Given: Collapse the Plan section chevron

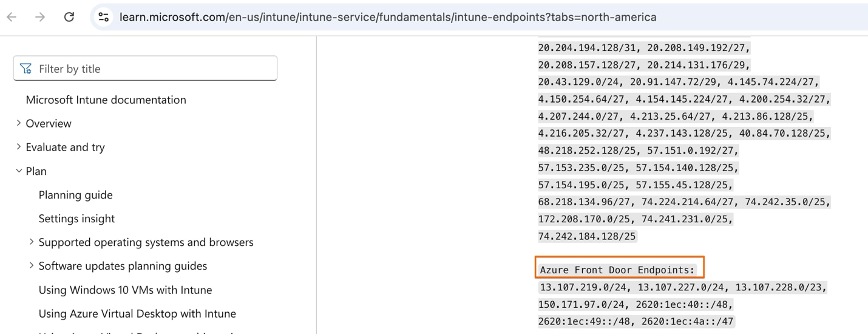Looking at the screenshot, I should [19, 171].
